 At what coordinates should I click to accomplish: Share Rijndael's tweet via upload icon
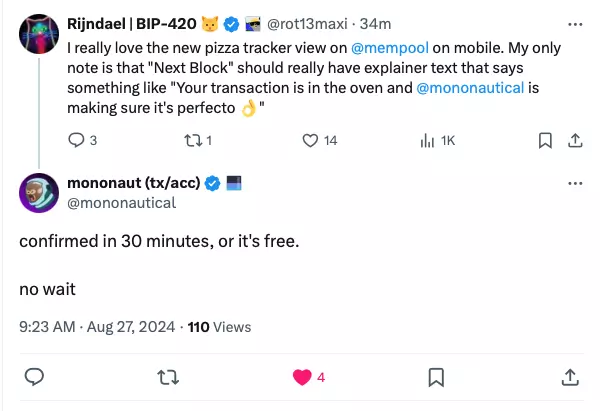575,140
